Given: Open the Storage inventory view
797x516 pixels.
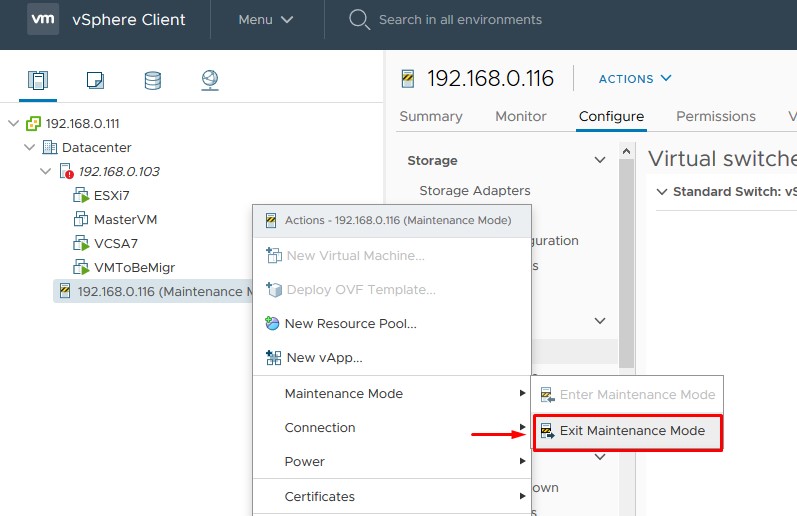Looking at the screenshot, I should click(x=152, y=80).
